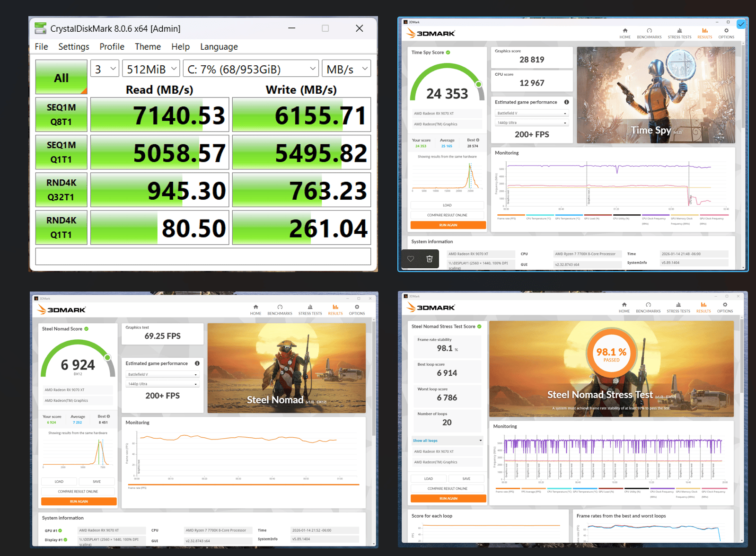Open the MB/s unit dropdown

click(x=346, y=69)
